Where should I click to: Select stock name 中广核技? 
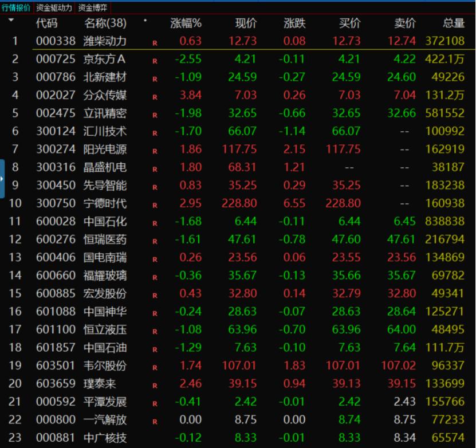[x=105, y=438]
